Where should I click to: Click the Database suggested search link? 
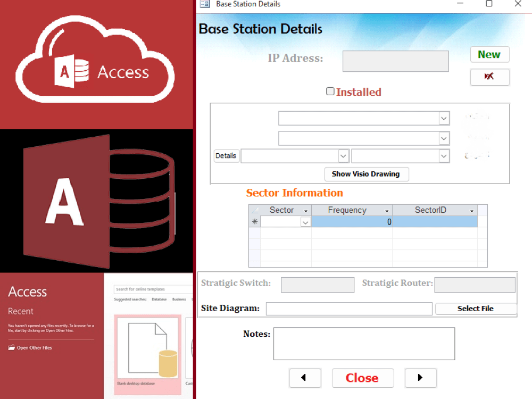[159, 300]
